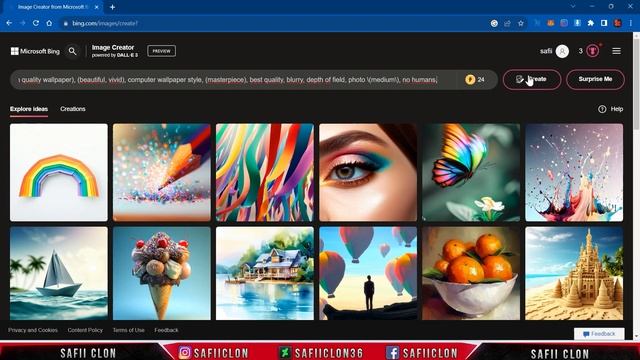Click the Help question mark icon
The height and width of the screenshot is (360, 640).
602,109
